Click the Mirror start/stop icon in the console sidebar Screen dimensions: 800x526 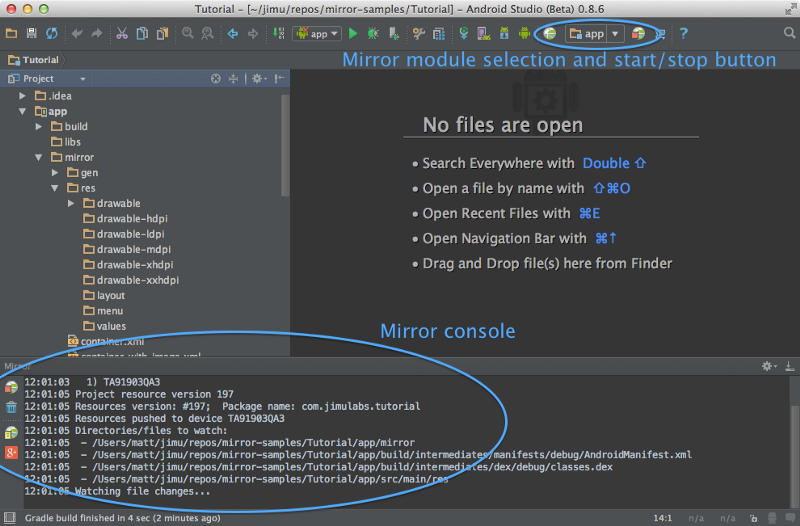click(x=11, y=387)
